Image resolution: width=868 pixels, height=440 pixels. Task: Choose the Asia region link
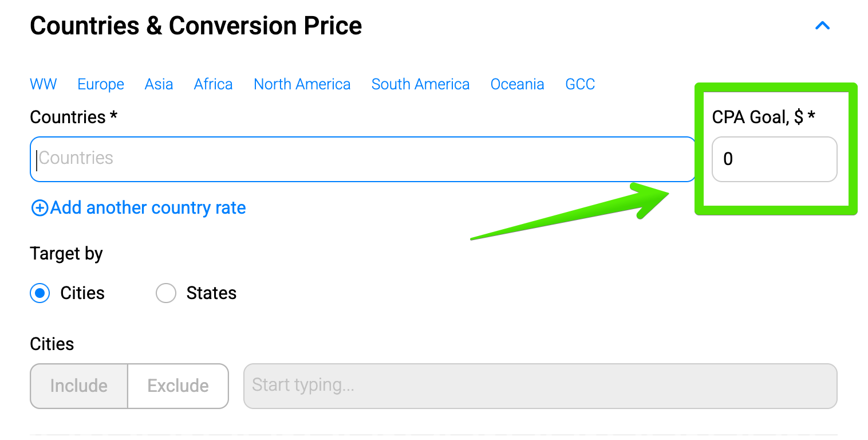159,84
